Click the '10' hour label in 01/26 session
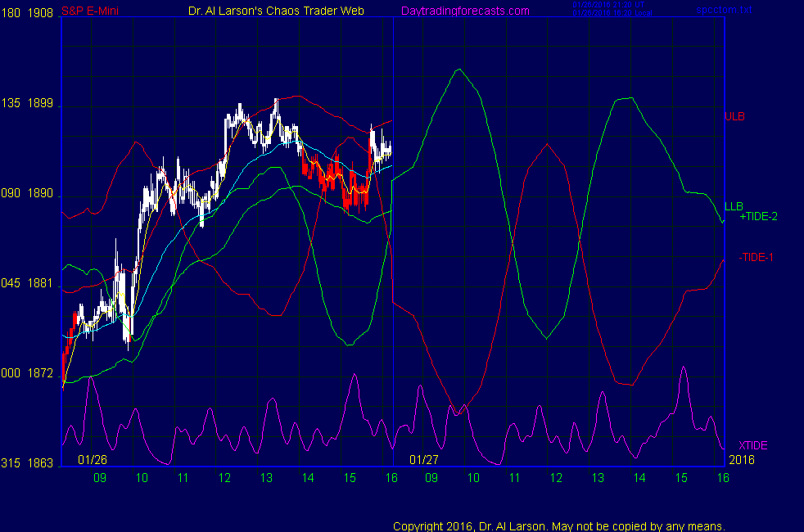Image resolution: width=804 pixels, height=532 pixels. coord(142,478)
